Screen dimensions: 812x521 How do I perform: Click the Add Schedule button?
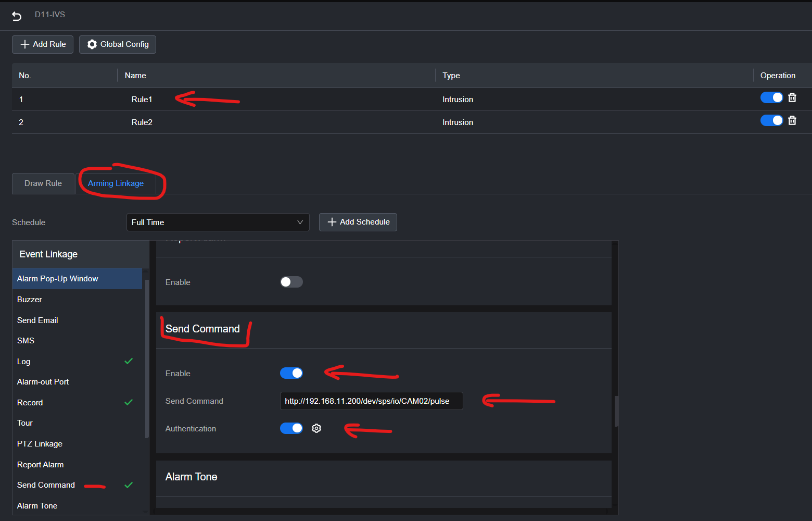(x=358, y=222)
